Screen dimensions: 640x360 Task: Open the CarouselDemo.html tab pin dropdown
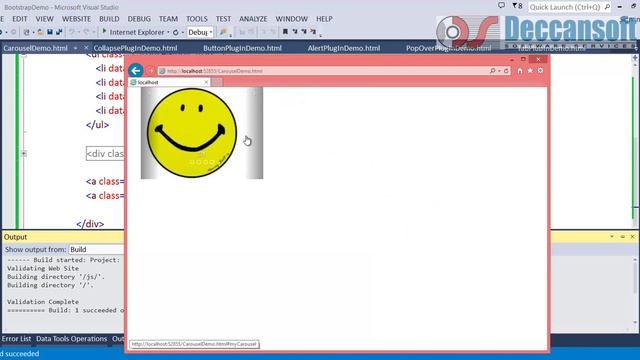click(x=75, y=48)
